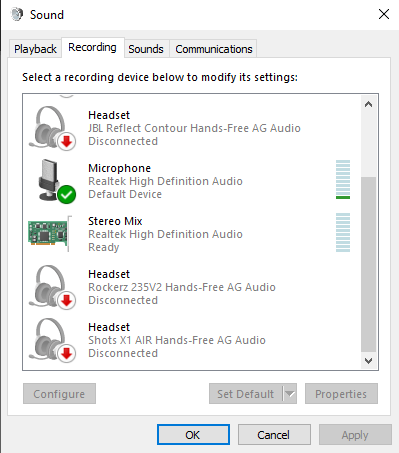
Task: Close the Sound dialog window
Action: pos(384,14)
